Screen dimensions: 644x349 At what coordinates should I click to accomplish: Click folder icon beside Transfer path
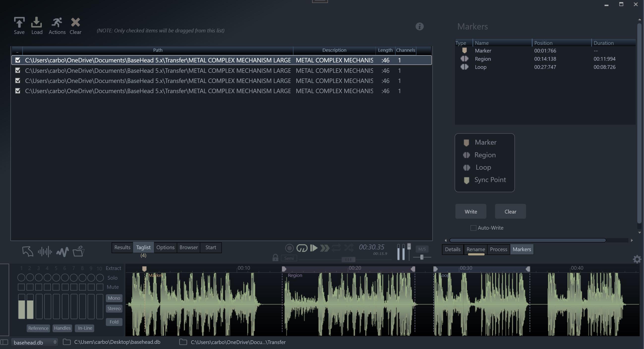click(183, 342)
